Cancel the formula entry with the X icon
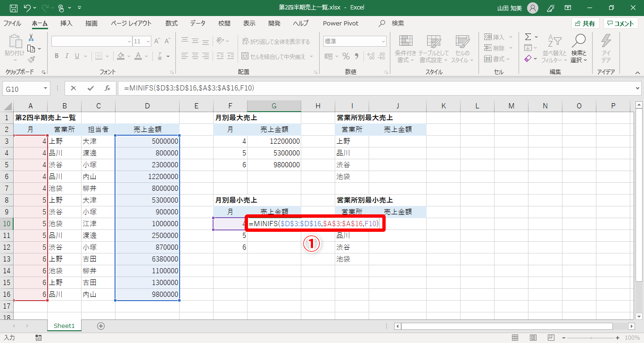Viewport: 644px width, 343px height. pyautogui.click(x=74, y=88)
